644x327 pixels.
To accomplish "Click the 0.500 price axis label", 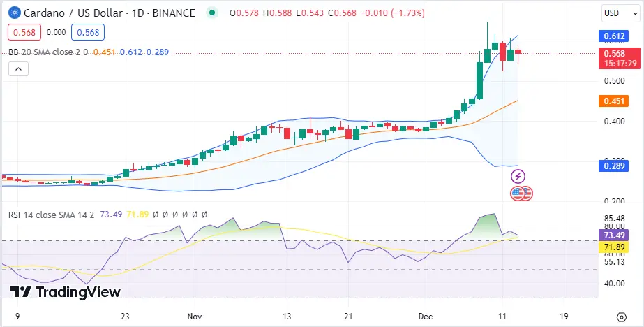I will [615, 80].
